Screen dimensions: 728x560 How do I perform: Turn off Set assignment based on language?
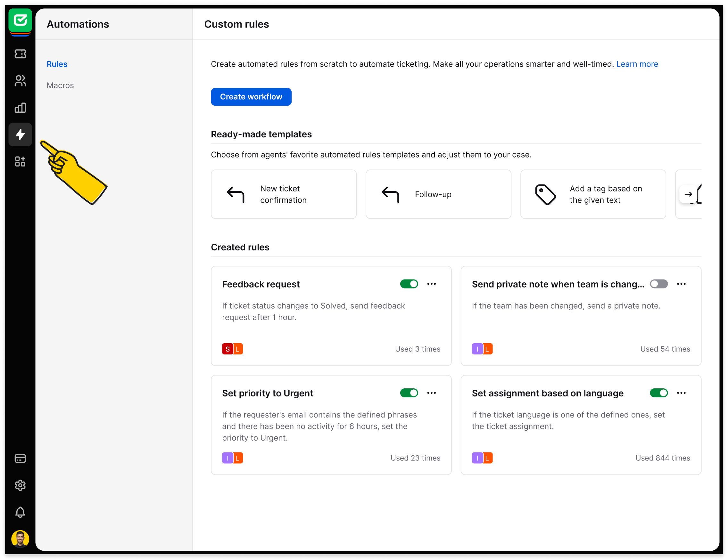click(658, 393)
